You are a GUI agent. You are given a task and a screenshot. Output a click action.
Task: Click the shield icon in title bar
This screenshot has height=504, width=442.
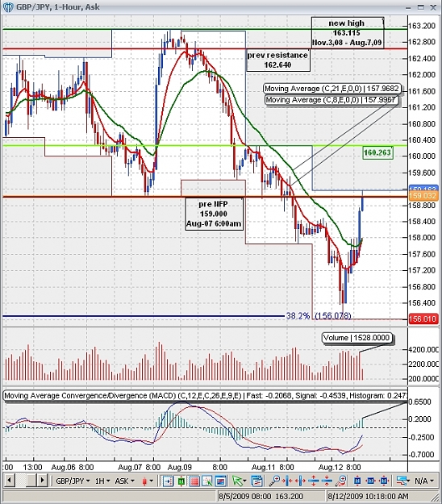tap(8, 6)
